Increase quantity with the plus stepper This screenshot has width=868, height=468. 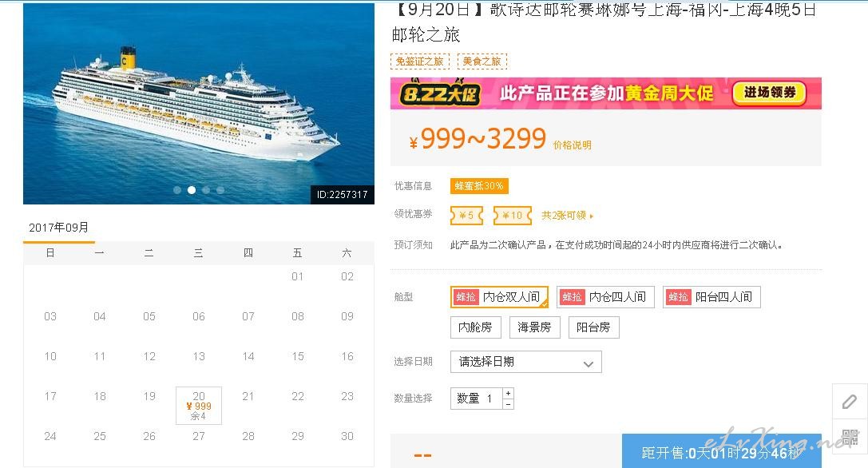point(508,393)
